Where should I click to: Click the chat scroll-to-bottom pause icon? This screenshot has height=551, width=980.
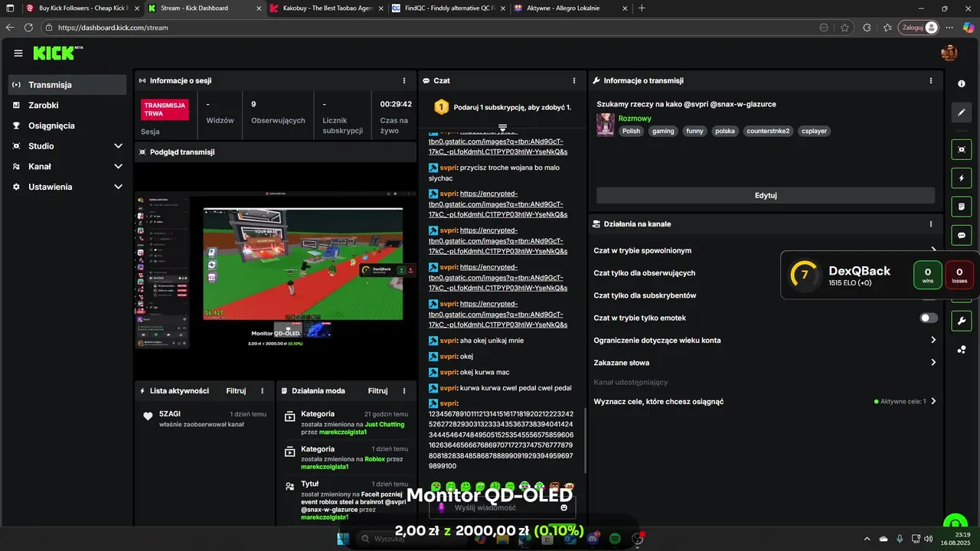pyautogui.click(x=502, y=128)
